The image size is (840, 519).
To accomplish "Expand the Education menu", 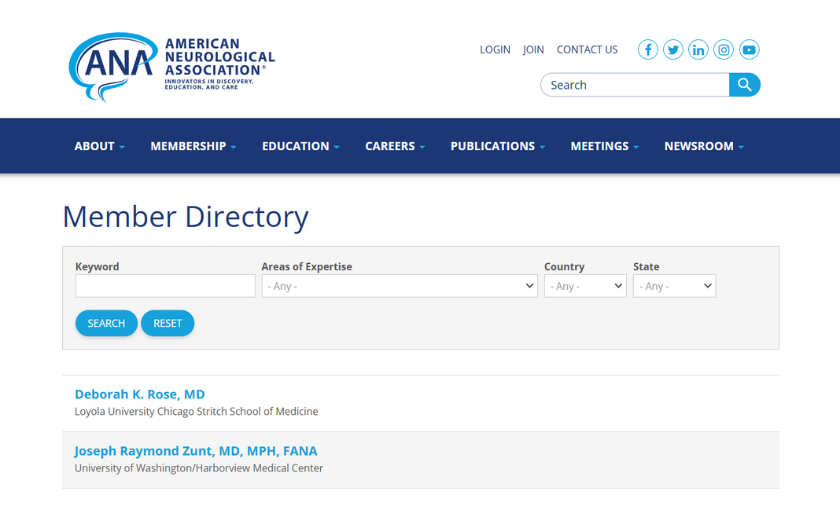I will coord(301,146).
